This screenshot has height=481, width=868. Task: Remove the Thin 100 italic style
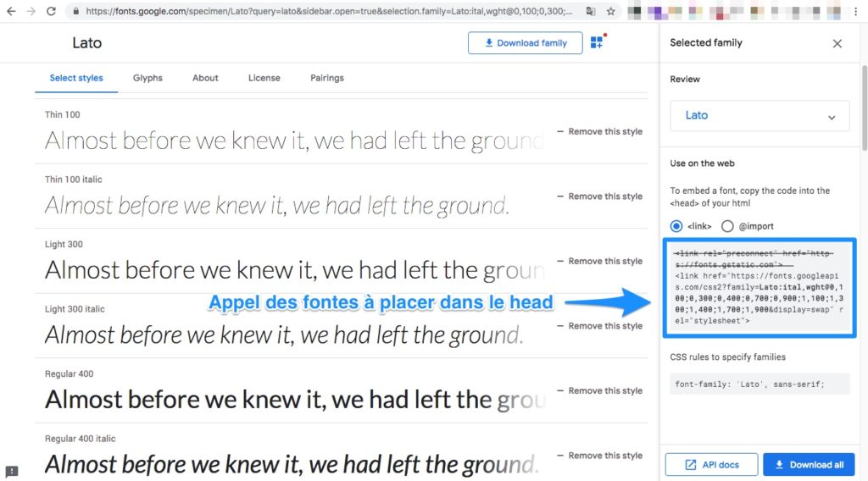point(599,196)
